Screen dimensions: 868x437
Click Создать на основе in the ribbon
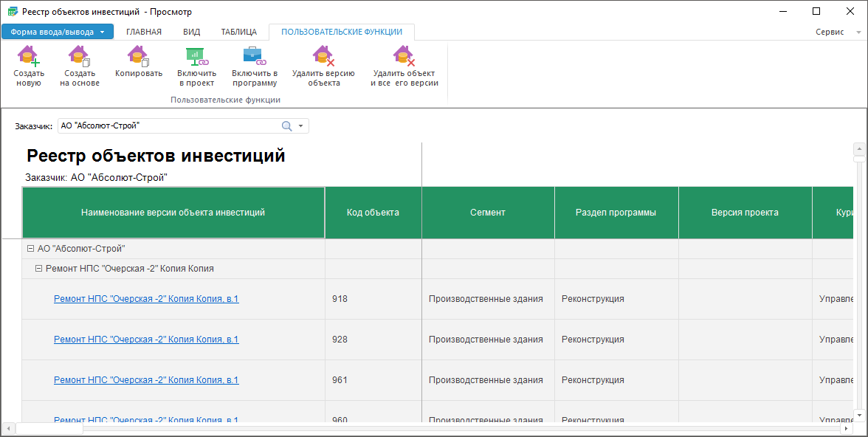79,57
